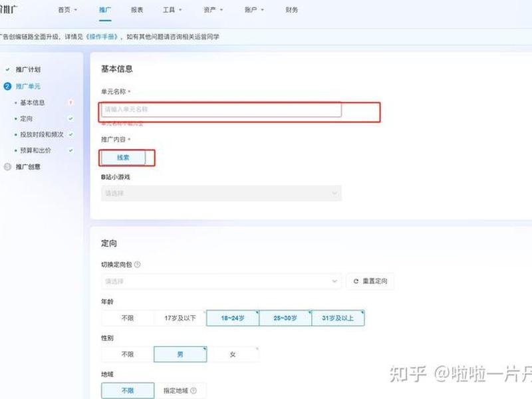Select 不限 for region
This screenshot has width=532, height=399.
click(128, 390)
